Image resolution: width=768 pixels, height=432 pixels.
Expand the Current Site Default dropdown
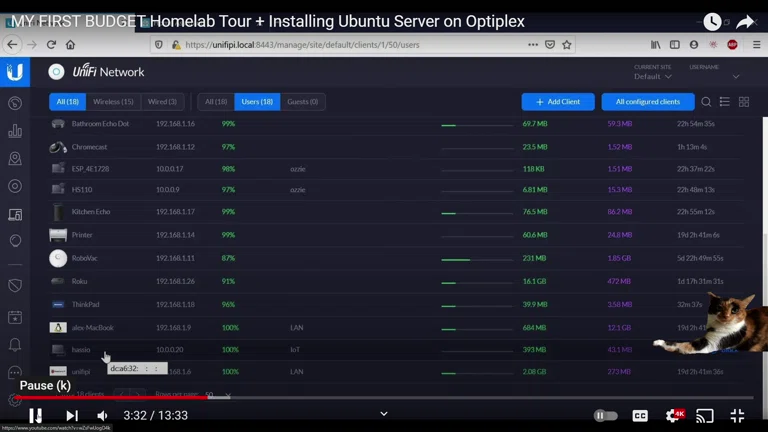(653, 76)
